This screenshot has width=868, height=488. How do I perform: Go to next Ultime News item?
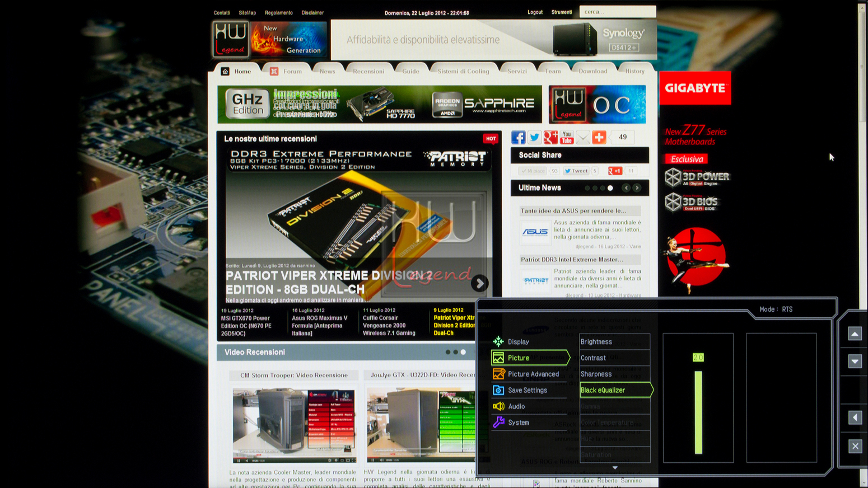point(637,188)
